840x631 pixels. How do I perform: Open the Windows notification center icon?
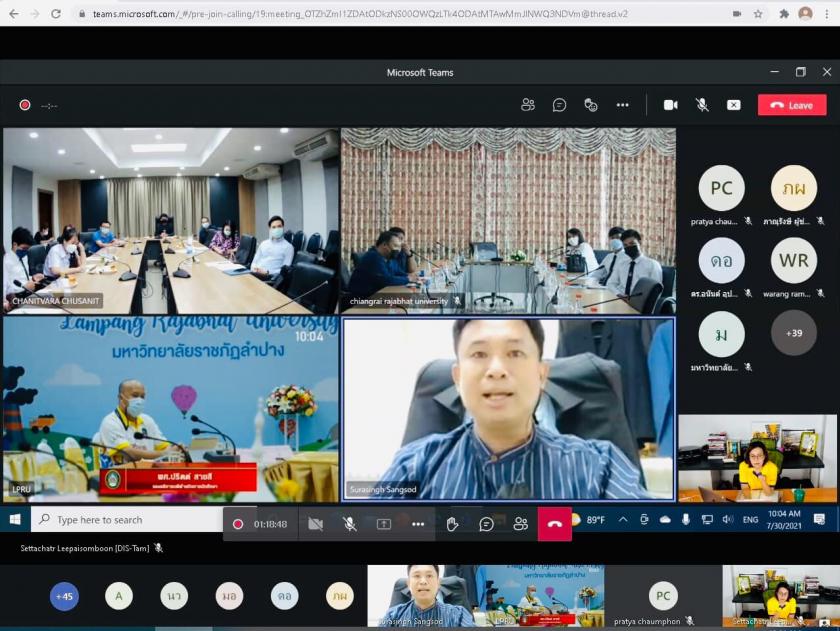click(x=819, y=520)
